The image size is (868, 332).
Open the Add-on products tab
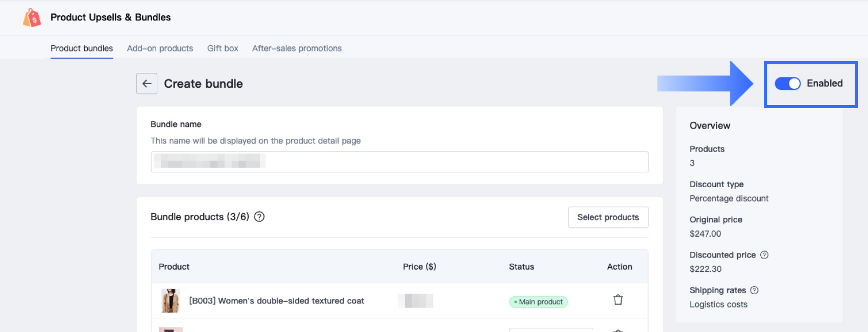tap(160, 48)
